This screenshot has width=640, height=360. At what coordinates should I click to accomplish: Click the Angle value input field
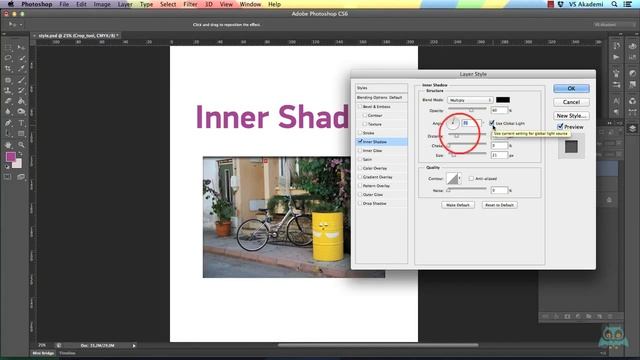[470, 122]
